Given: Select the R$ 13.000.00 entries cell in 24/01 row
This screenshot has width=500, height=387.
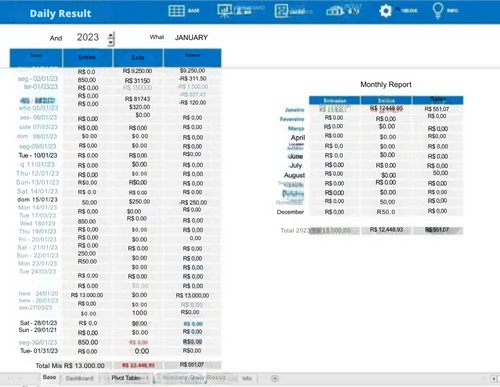Looking at the screenshot, I should tap(87, 295).
